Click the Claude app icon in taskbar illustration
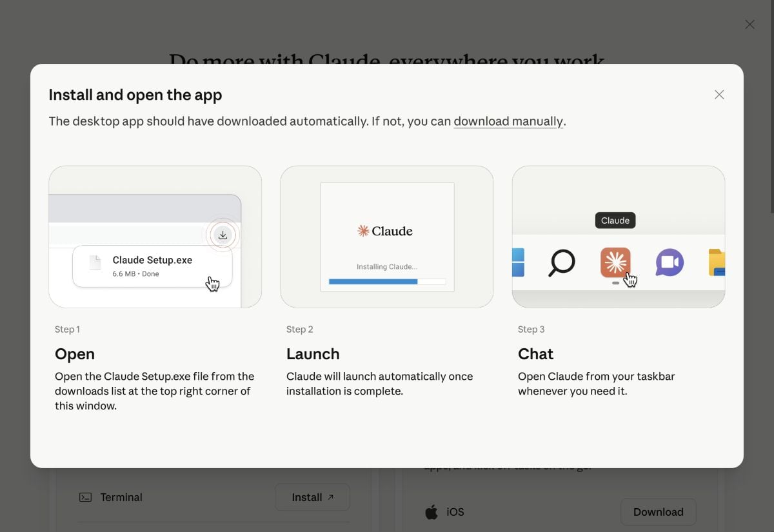774x532 pixels. tap(615, 262)
